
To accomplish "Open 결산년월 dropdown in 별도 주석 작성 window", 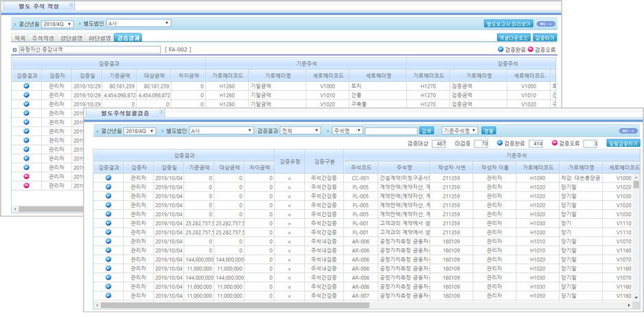I will tap(58, 24).
